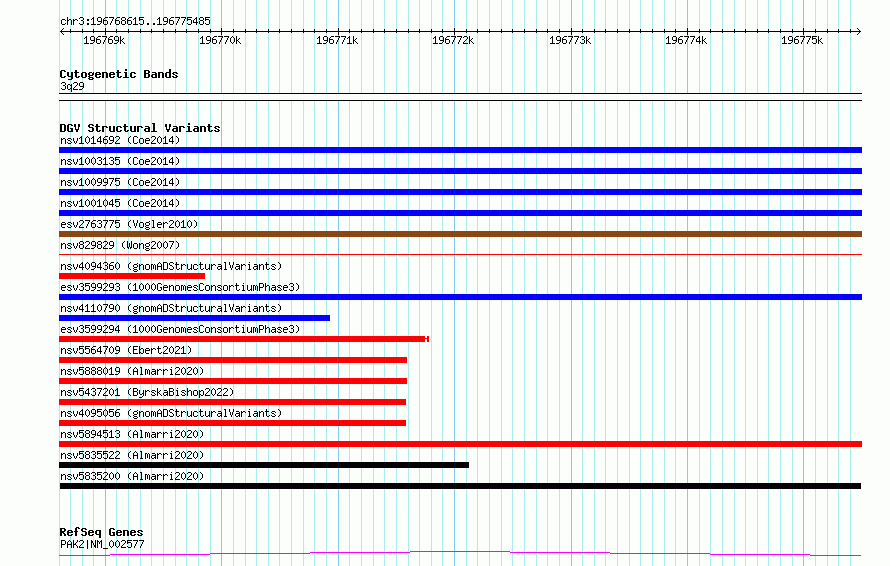Select the red nsv5888019 variant bar
The width and height of the screenshot is (890, 566).
tap(233, 381)
